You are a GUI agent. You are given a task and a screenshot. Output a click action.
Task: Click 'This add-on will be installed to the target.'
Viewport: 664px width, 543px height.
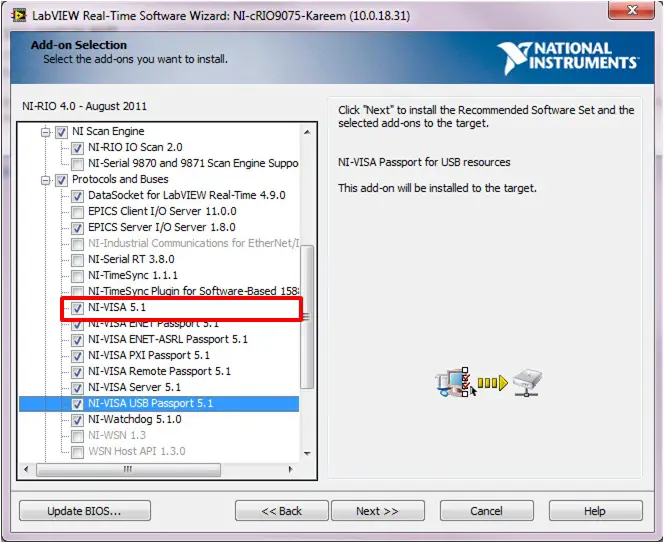pyautogui.click(x=437, y=188)
